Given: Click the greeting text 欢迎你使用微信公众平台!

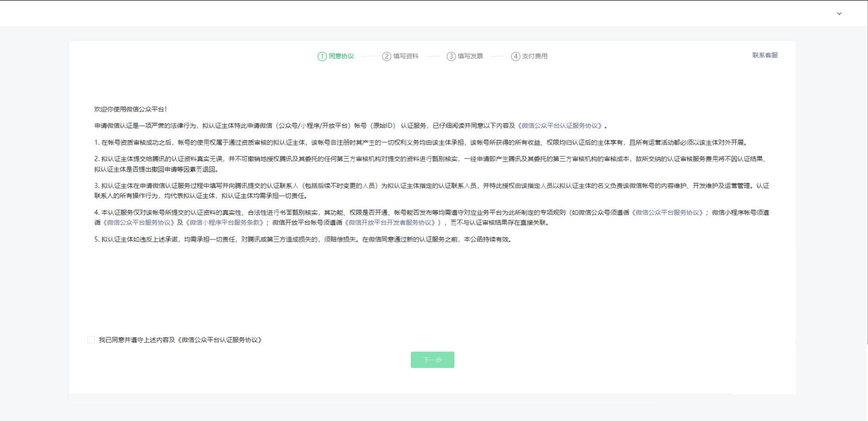Looking at the screenshot, I should click(131, 109).
